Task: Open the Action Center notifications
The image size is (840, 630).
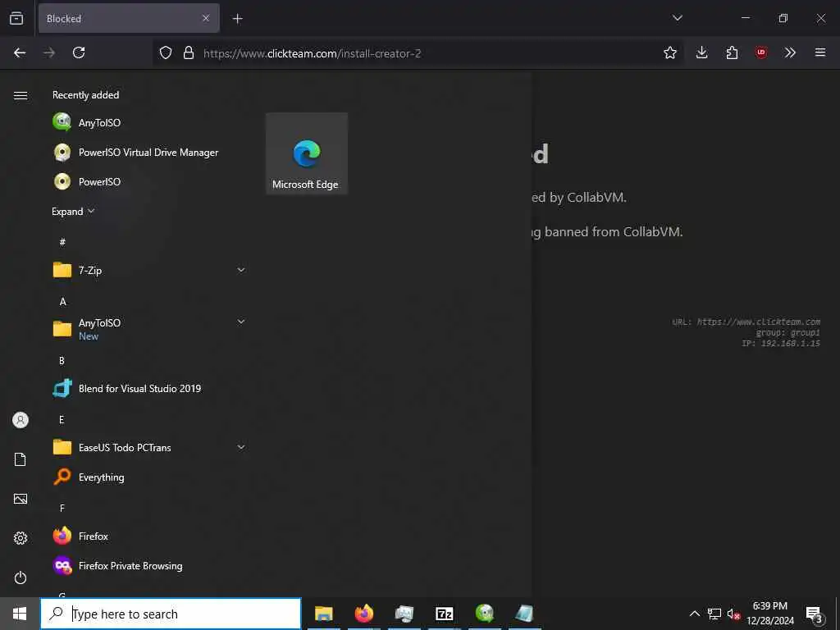Action: coord(815,614)
